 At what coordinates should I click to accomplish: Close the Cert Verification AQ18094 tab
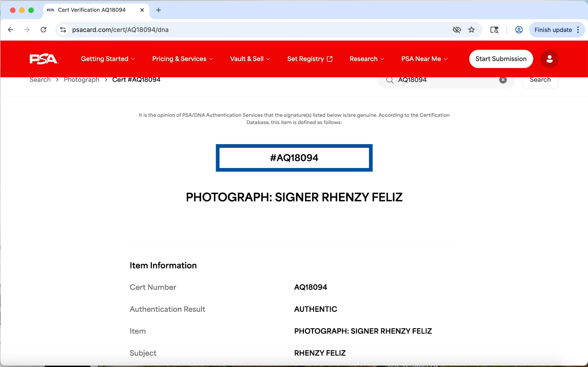pos(142,10)
